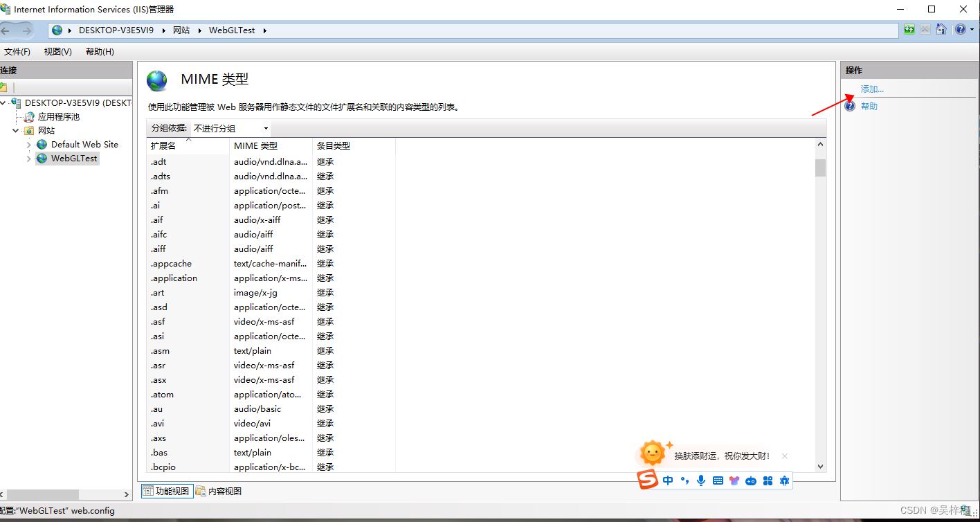980x522 pixels.
Task: Click breadcrumb text 网站 in address bar
Action: [181, 30]
